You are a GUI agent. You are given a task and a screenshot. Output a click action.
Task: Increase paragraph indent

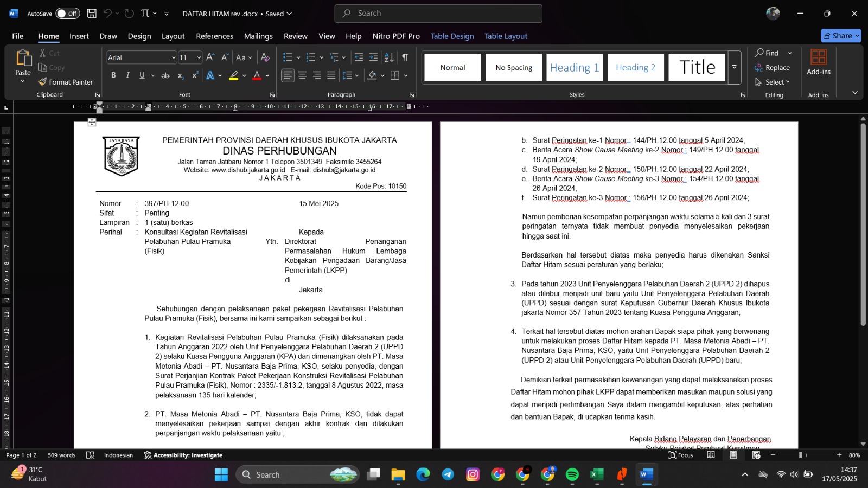[x=373, y=57]
